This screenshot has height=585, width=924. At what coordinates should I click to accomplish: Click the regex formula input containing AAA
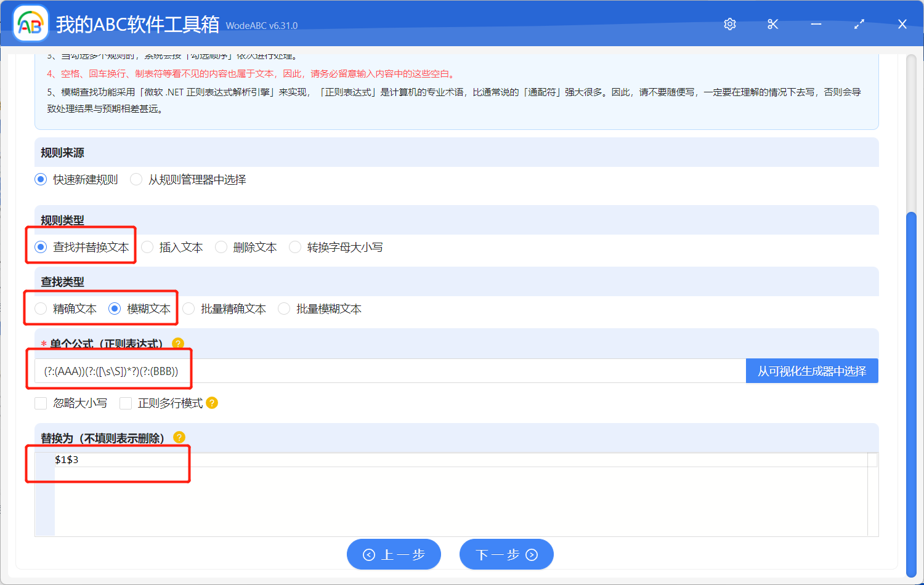click(x=246, y=371)
